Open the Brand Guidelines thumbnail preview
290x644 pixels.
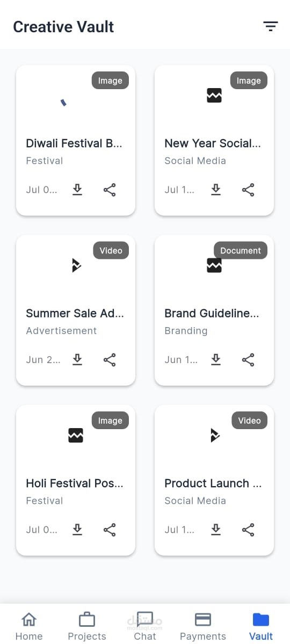pos(214,265)
